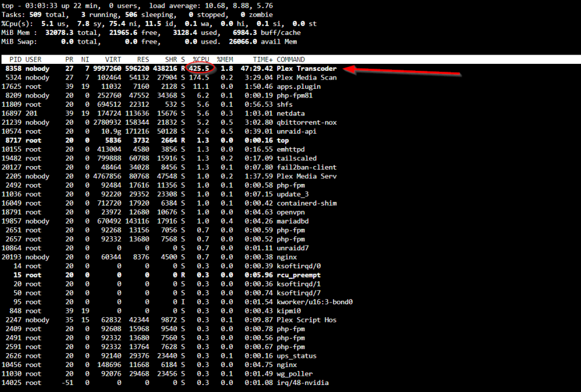This screenshot has height=392, width=581.
Task: Click the kipmi0 command name
Action: tap(289, 311)
